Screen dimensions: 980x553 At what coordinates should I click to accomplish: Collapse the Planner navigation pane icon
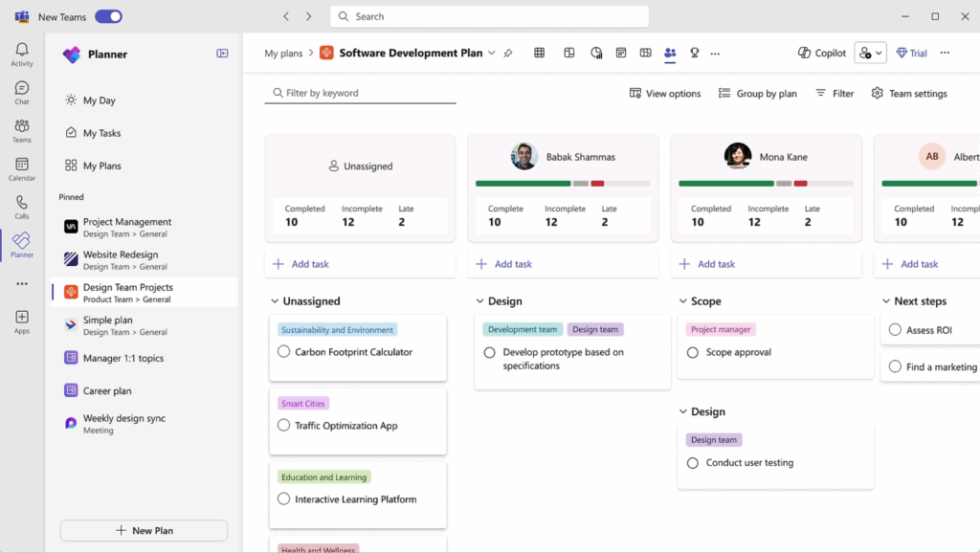pyautogui.click(x=222, y=54)
